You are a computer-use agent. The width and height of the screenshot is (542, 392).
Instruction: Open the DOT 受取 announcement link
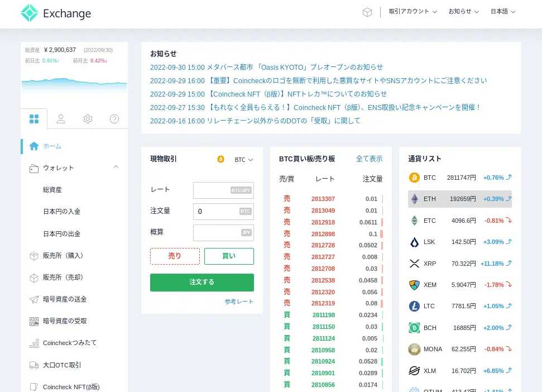(255, 121)
